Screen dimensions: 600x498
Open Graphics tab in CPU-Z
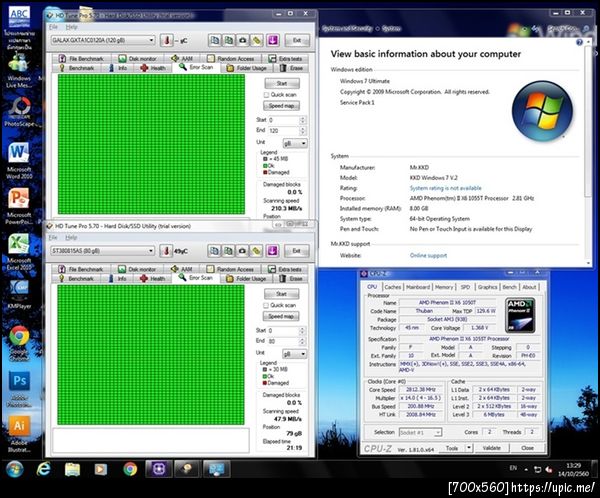[x=488, y=287]
